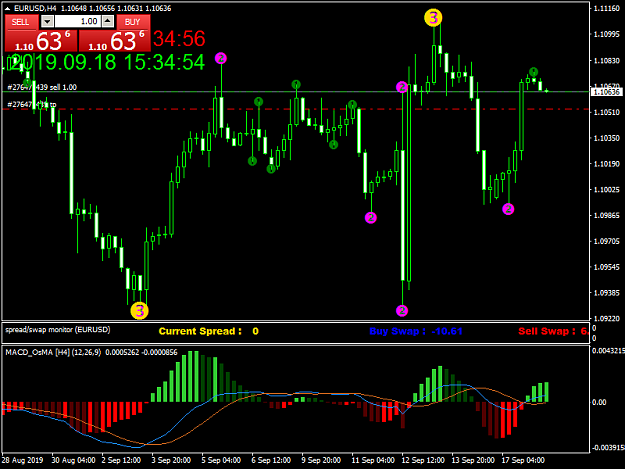Screen dimensions: 625x469
Task: Click magenta marker below 11 Sep candle low
Action: [x=371, y=218]
